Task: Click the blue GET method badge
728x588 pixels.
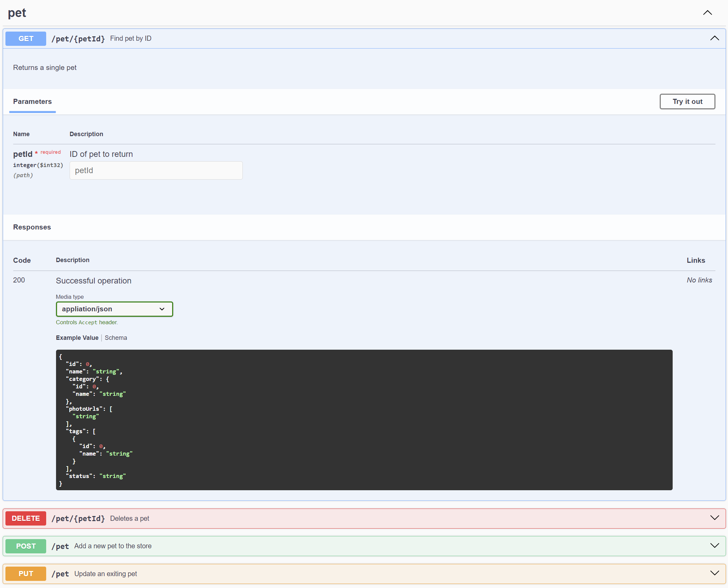Action: 26,39
